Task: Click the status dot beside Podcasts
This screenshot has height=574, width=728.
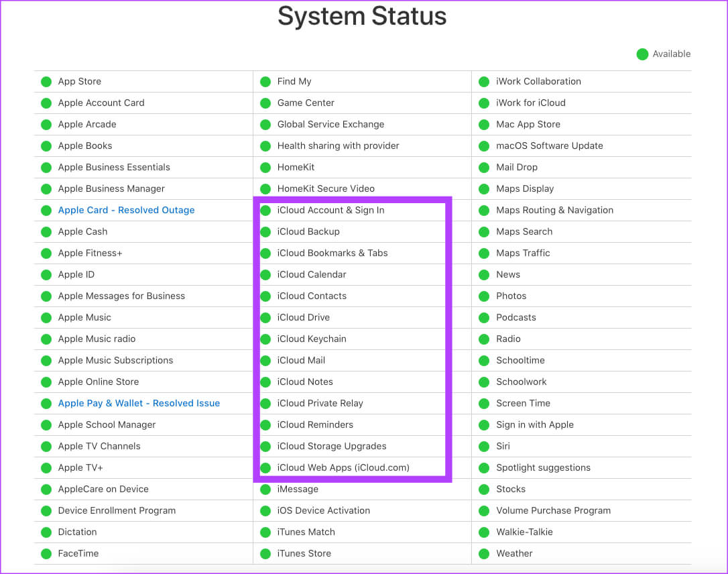Action: [484, 318]
